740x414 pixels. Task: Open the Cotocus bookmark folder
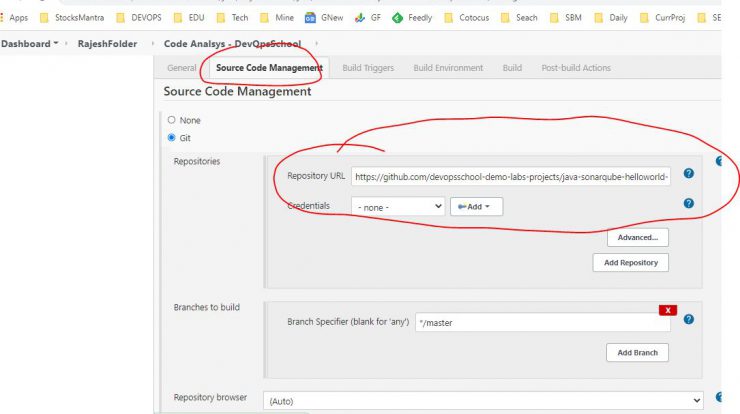coord(467,18)
